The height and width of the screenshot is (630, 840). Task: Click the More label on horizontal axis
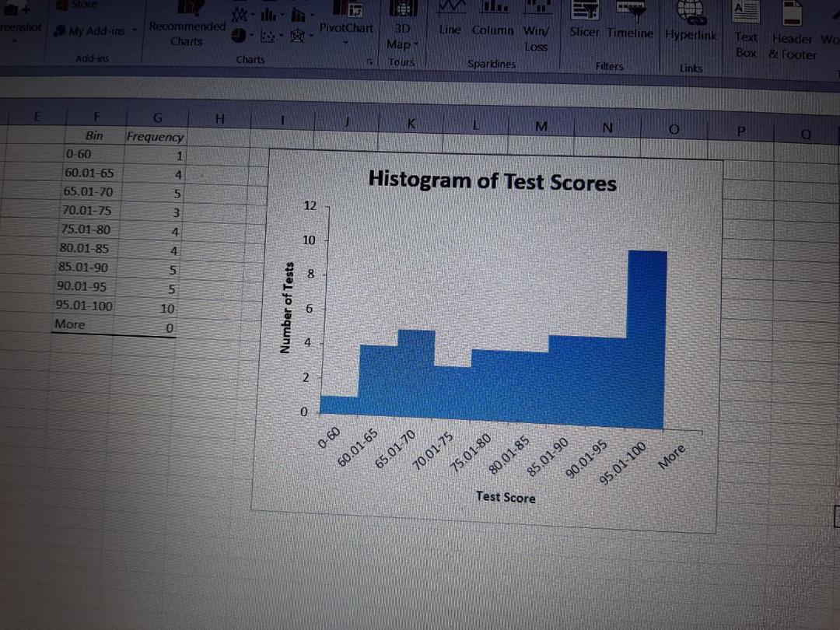point(671,456)
